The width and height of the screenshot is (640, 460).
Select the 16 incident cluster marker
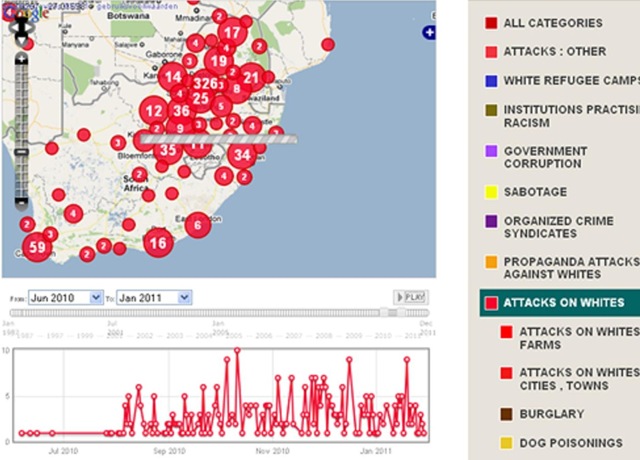pos(158,243)
